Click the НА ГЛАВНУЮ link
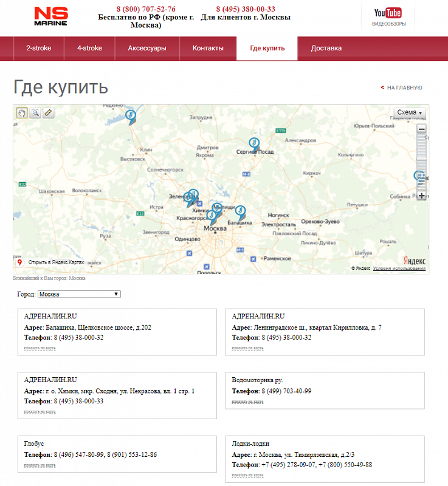The height and width of the screenshot is (486, 448). pyautogui.click(x=401, y=87)
